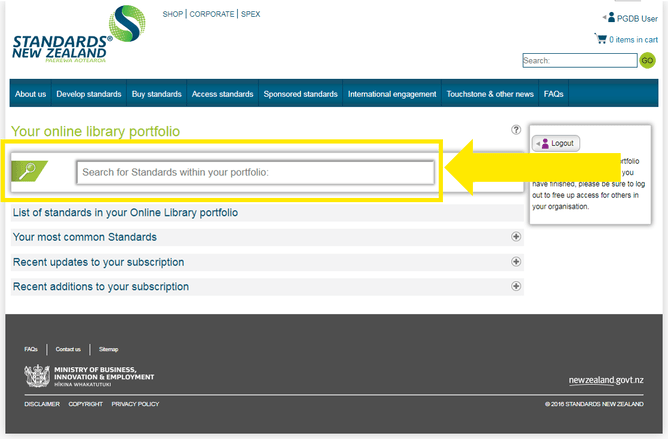
Task: Expand Recent updates to your subscription
Action: [x=516, y=262]
